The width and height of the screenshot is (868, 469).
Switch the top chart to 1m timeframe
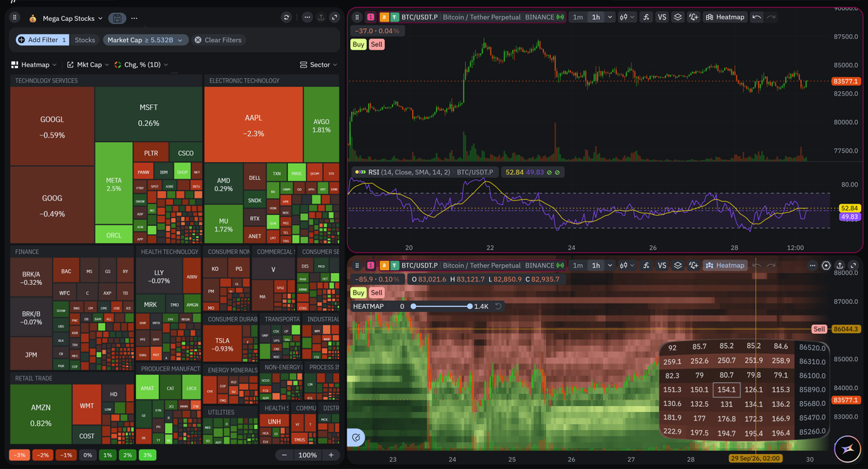(577, 17)
